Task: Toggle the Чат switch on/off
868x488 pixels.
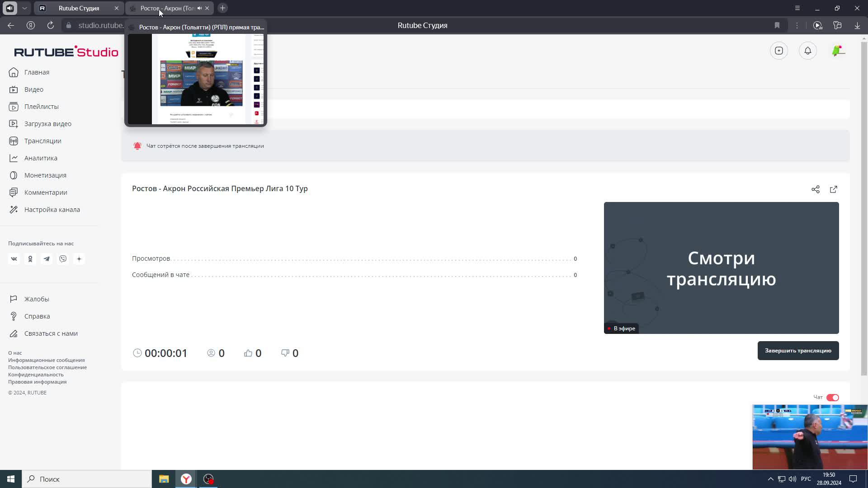Action: 832,398
